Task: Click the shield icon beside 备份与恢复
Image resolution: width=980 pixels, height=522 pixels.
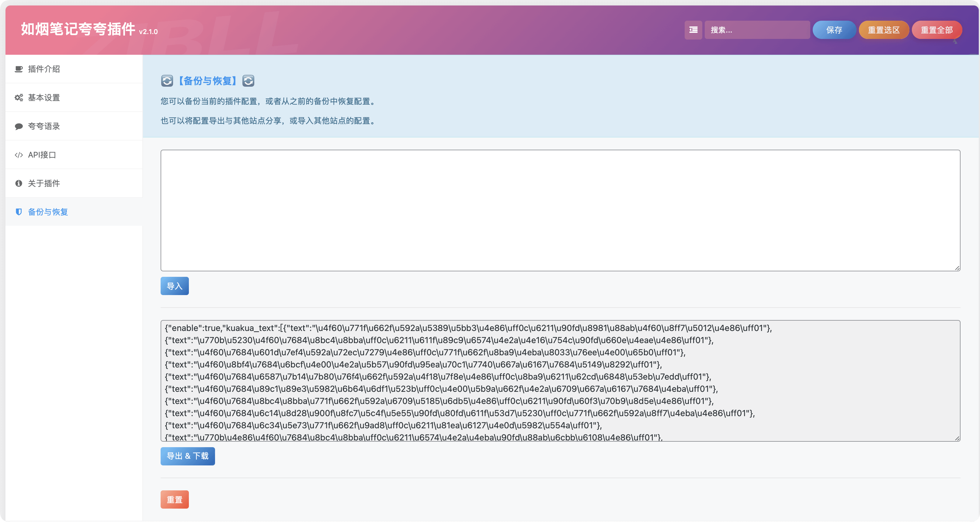Action: [x=19, y=212]
